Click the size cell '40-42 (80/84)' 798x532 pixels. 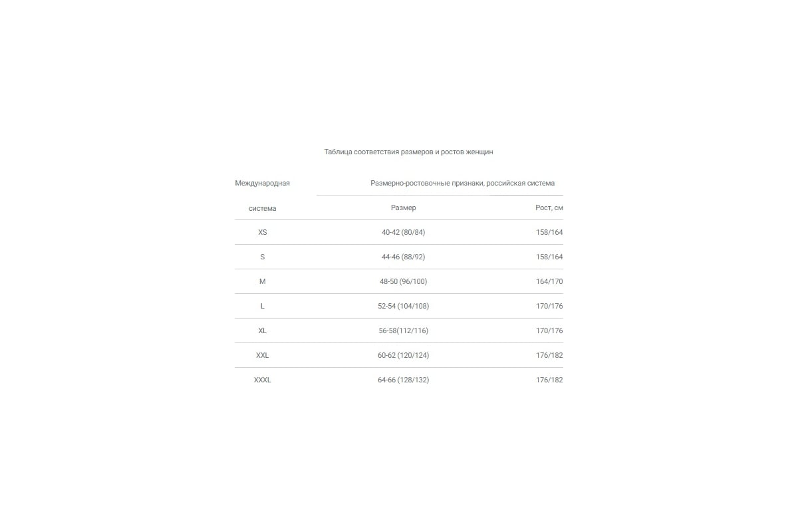click(403, 233)
